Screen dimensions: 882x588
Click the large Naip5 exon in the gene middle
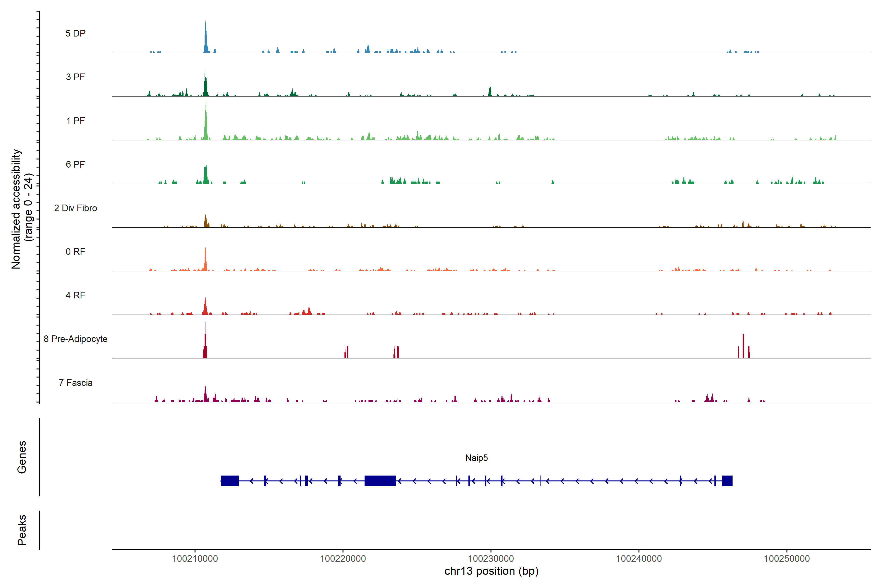(380, 481)
